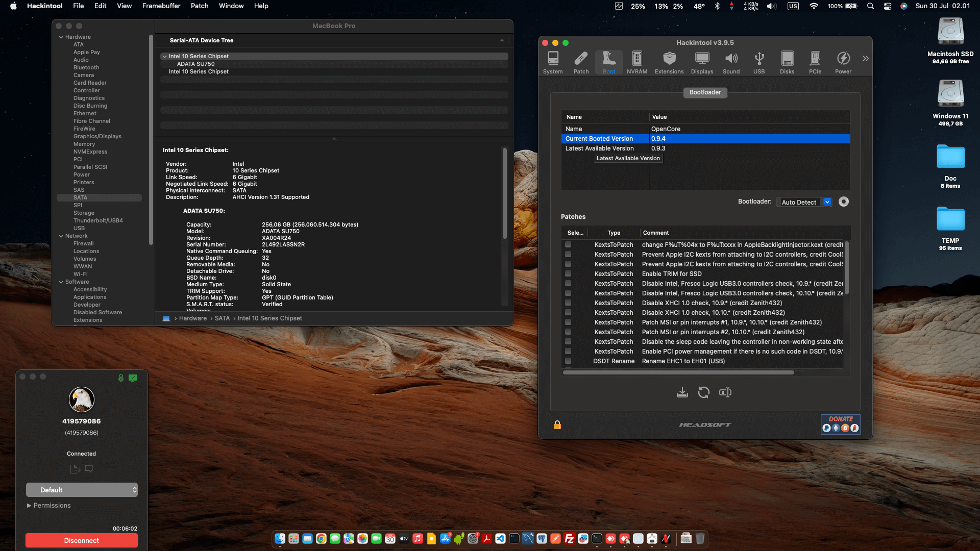Open the NVRAM section in Hackintool
Image resolution: width=980 pixels, height=551 pixels.
[637, 63]
